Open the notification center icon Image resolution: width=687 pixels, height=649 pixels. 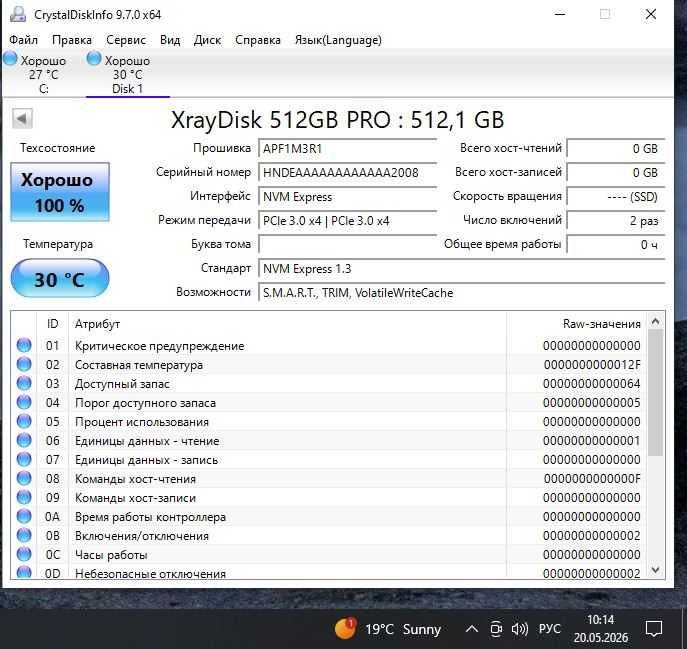coord(654,629)
